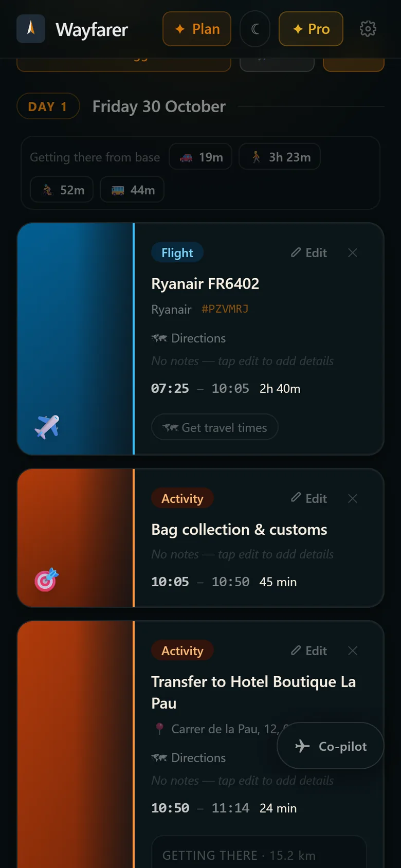
Task: Open settings via the gear icon
Action: click(368, 29)
